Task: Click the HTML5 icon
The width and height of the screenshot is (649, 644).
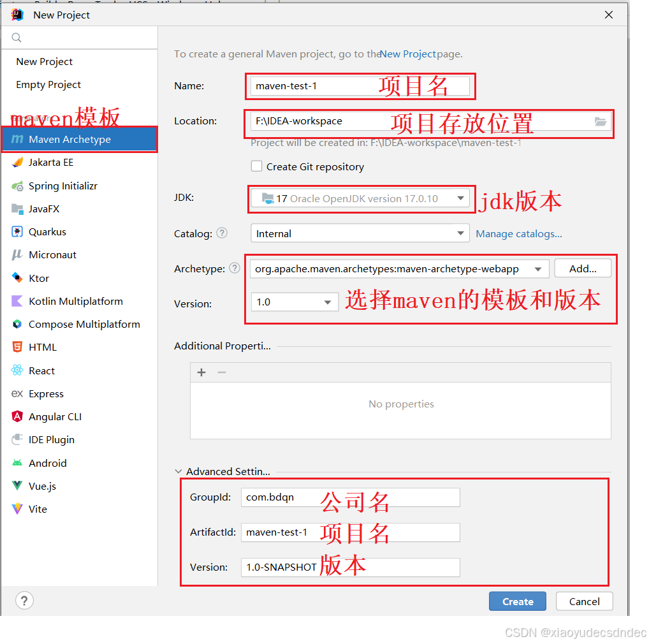Action: point(17,348)
